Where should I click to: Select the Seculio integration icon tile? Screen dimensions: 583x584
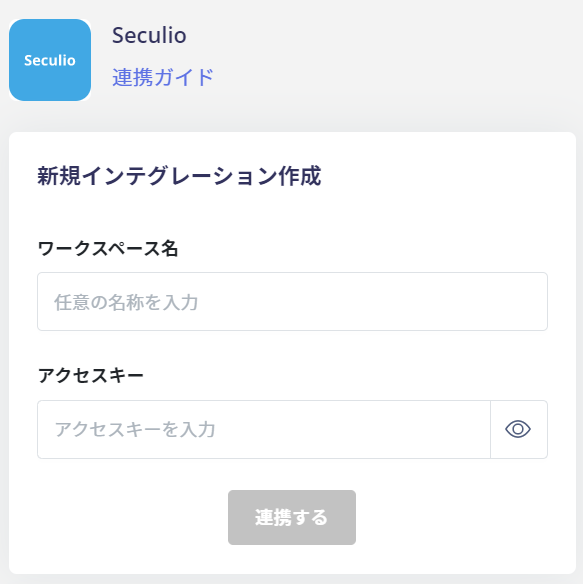[50, 60]
